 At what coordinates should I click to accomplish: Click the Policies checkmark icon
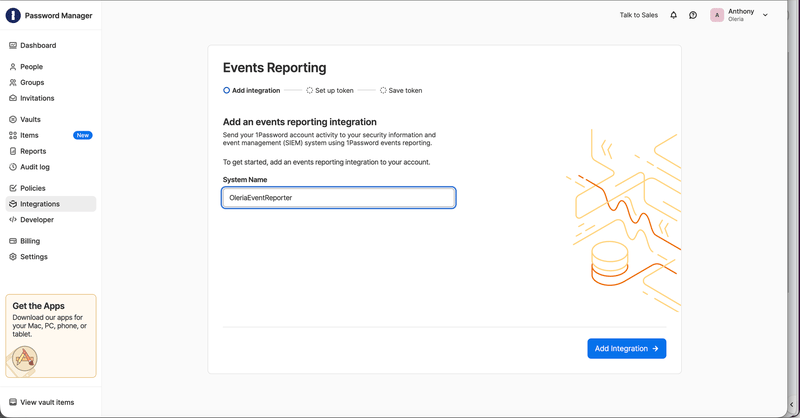[x=13, y=188]
